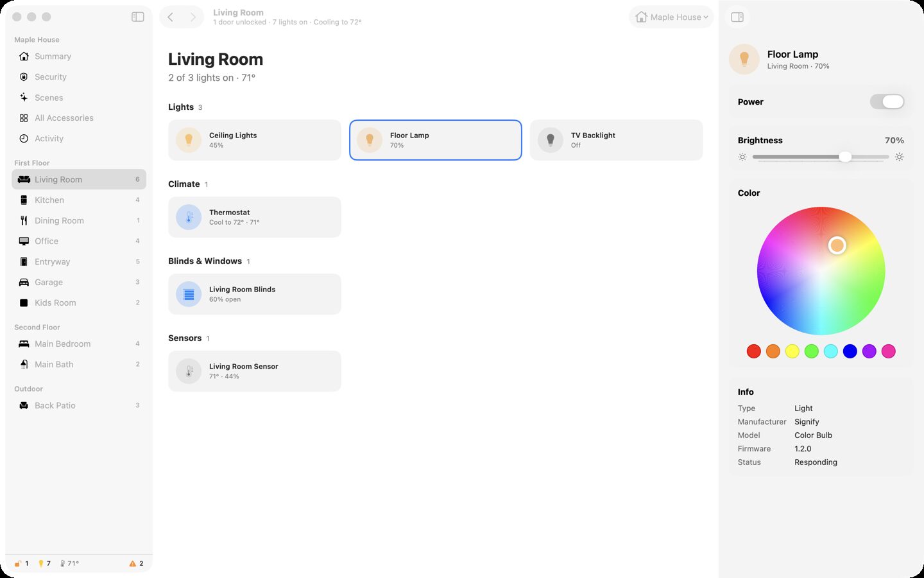This screenshot has height=578, width=924.
Task: Select Back Patio in sidebar
Action: [79, 406]
